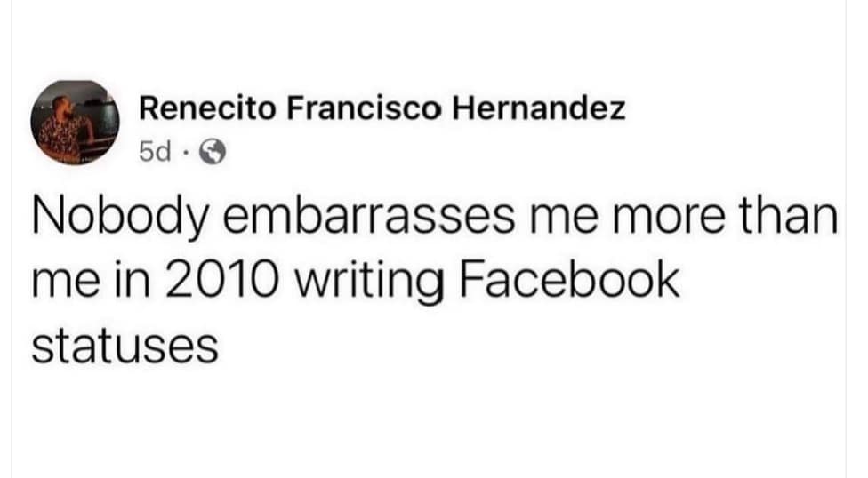868x478 pixels.
Task: Click the dot separator beside the timestamp
Action: tap(187, 154)
